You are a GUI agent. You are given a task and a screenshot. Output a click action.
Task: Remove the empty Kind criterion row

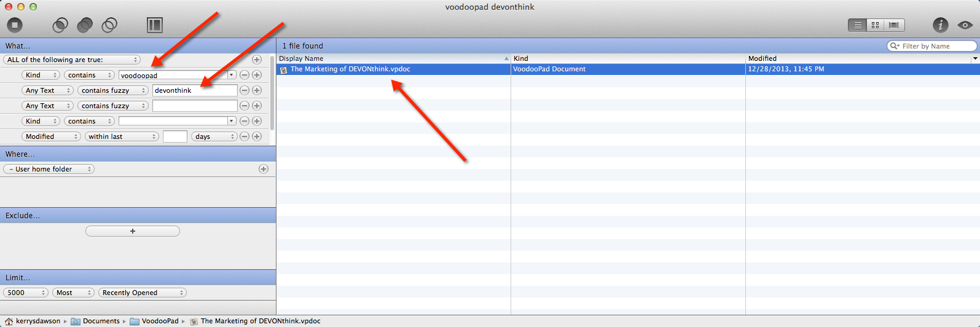pos(244,121)
